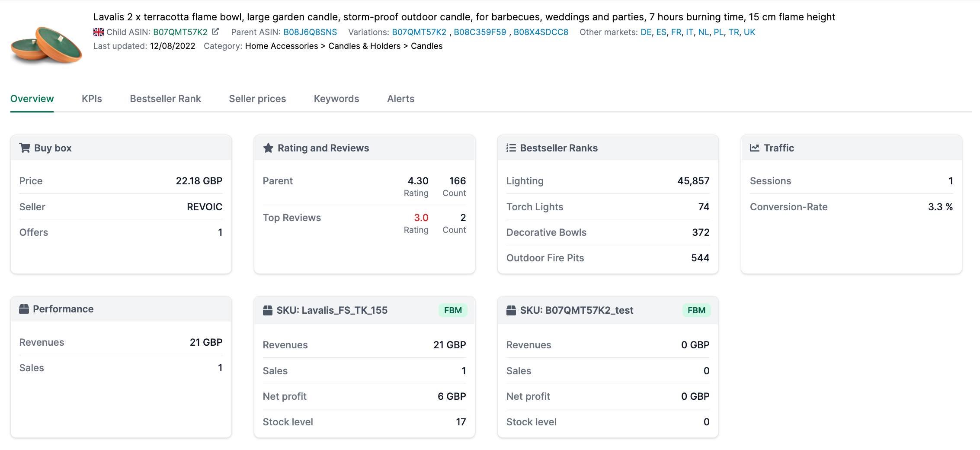980x450 pixels.
Task: Switch to the Seller prices tab
Action: click(257, 99)
